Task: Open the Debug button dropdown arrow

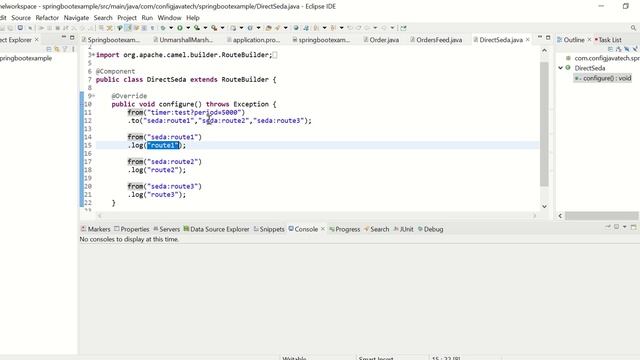Action: [x=171, y=28]
